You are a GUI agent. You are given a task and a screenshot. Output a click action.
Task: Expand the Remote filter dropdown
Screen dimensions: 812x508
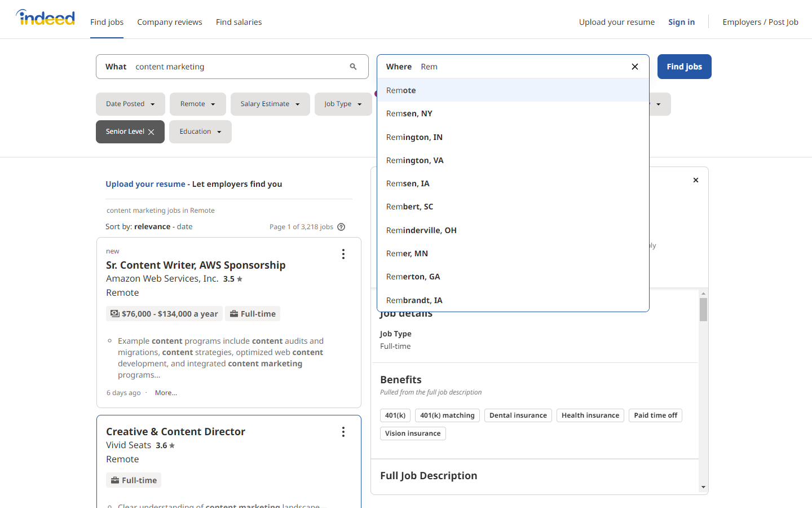click(x=198, y=104)
